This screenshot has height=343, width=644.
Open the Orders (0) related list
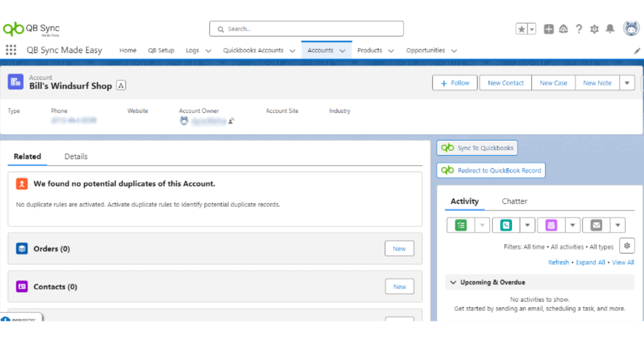coord(51,249)
